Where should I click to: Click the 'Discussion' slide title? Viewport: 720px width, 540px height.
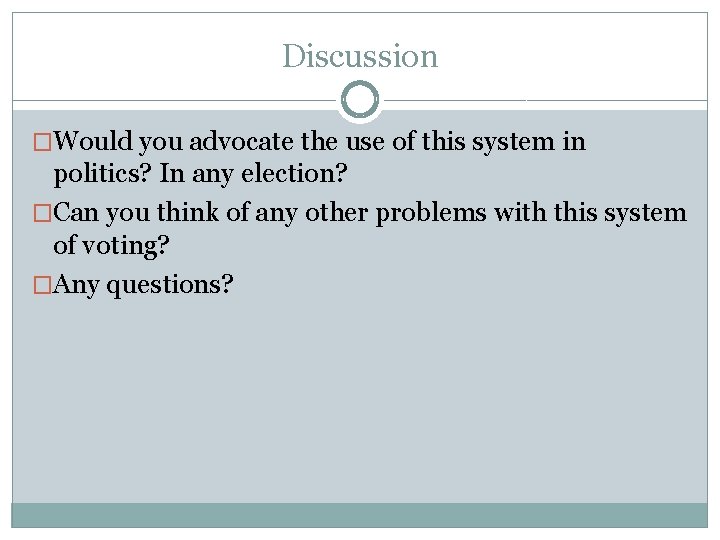[x=360, y=56]
